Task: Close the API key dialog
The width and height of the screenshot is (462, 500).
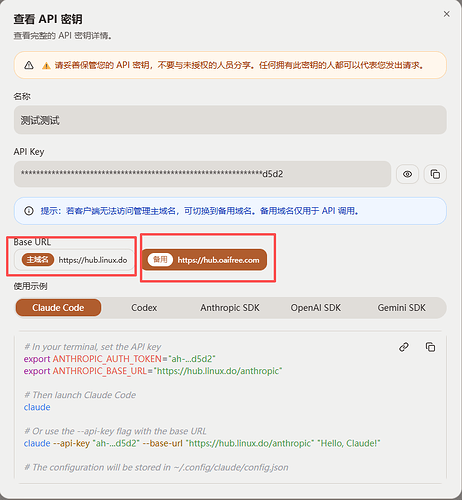Action: (x=446, y=14)
